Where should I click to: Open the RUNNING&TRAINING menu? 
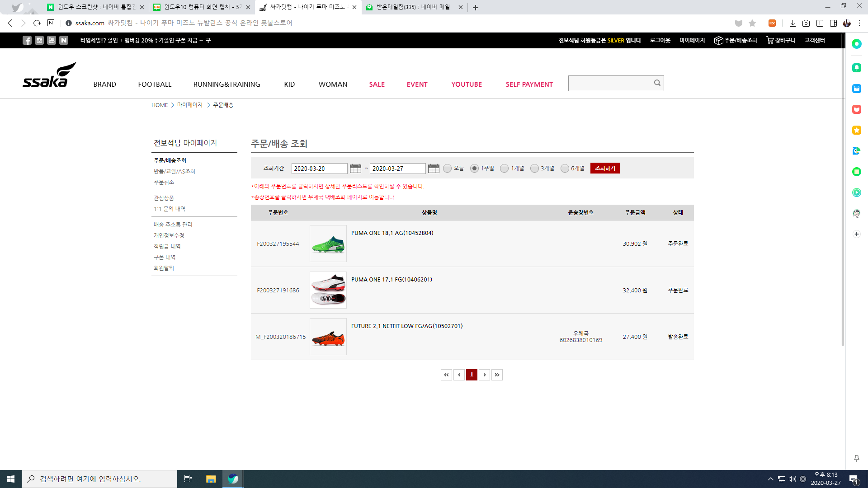pyautogui.click(x=227, y=84)
